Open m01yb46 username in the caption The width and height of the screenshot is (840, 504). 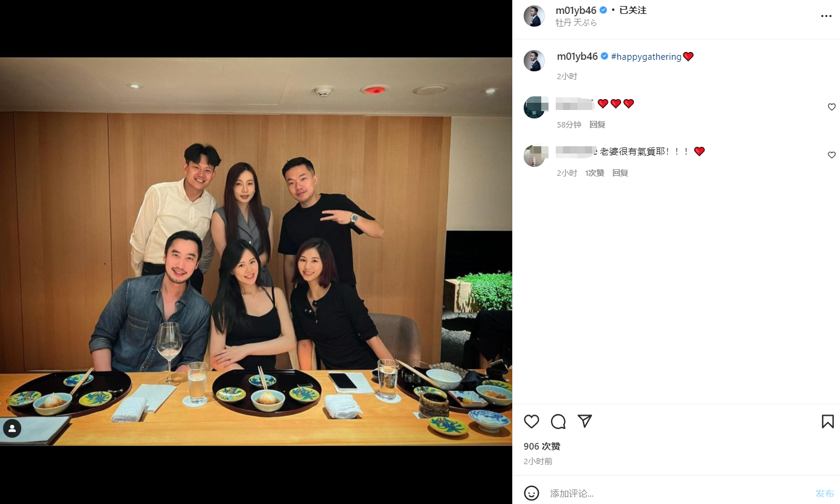[577, 56]
